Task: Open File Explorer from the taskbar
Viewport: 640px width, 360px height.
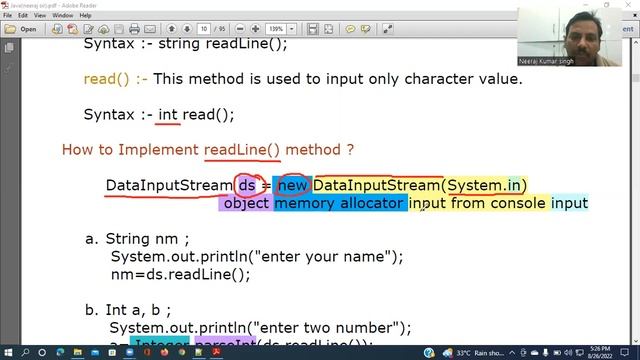Action: (x=78, y=352)
